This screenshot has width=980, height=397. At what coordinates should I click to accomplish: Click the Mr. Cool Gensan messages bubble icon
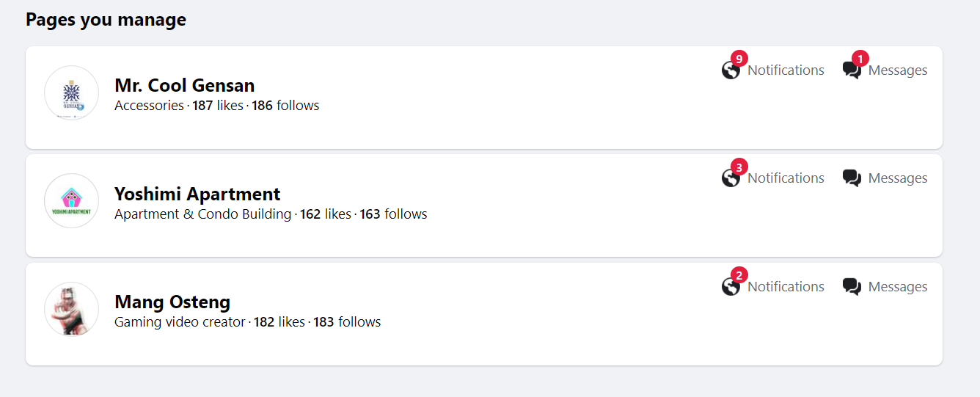(x=851, y=71)
